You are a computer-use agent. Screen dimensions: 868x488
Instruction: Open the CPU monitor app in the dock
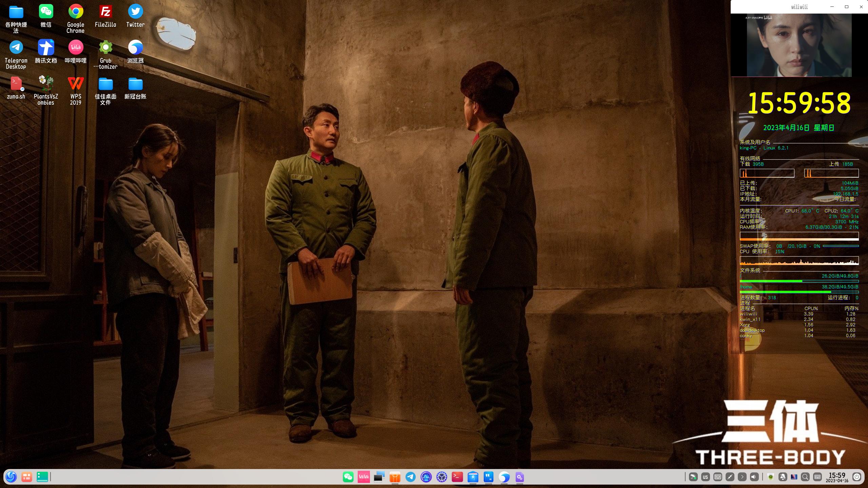(x=426, y=477)
